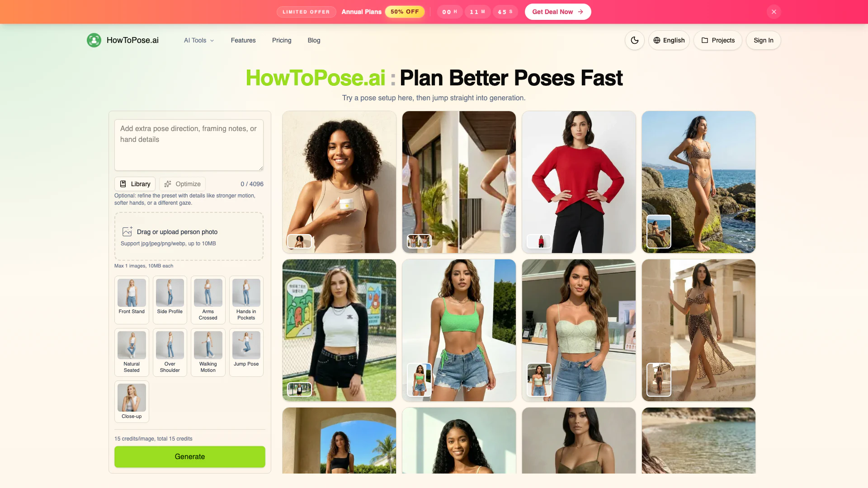868x488 pixels.
Task: Open the prompt Library
Action: pos(135,184)
